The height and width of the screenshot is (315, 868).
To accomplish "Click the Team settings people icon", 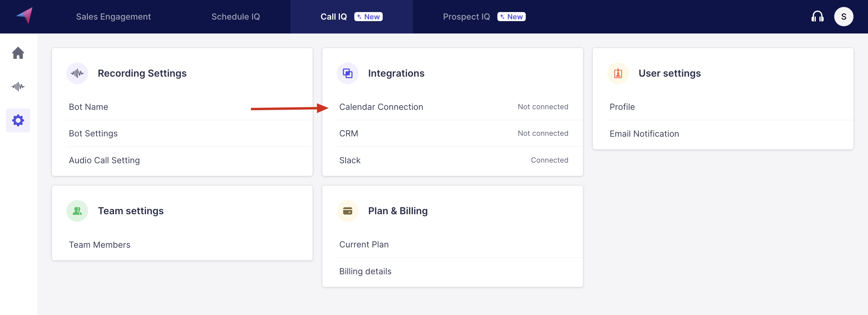I will [77, 211].
